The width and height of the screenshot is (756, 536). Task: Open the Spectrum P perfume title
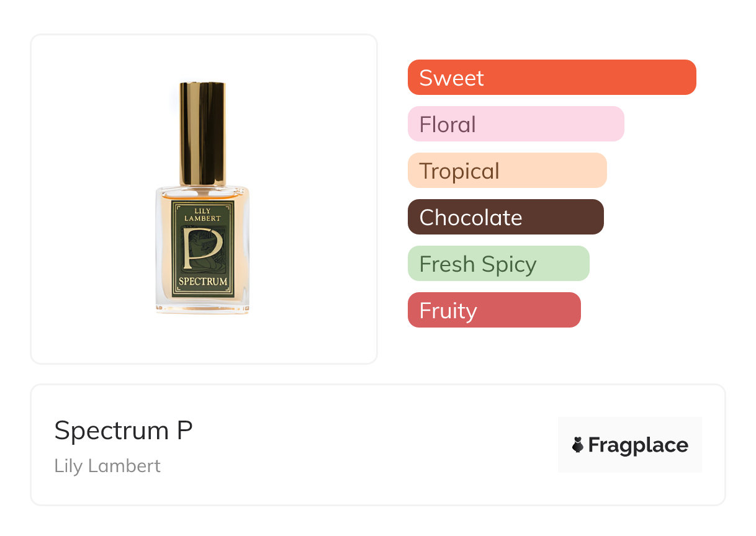tap(124, 431)
